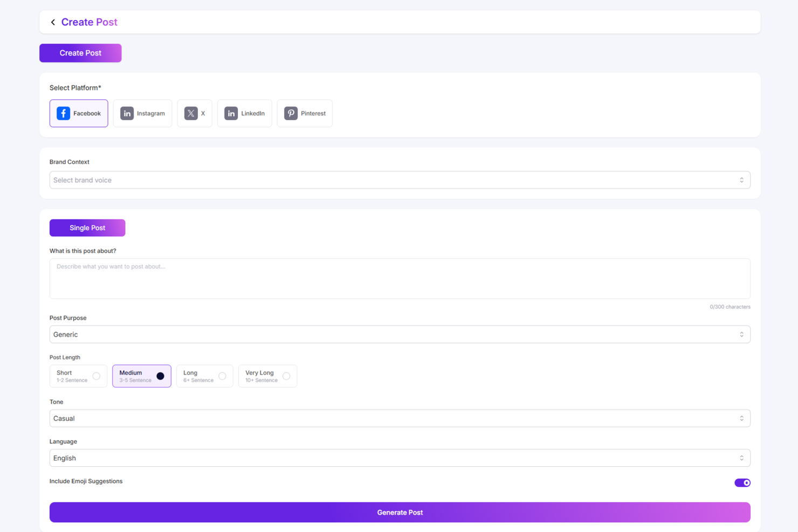The width and height of the screenshot is (798, 532).
Task: Select the Pinterest platform icon
Action: point(305,113)
